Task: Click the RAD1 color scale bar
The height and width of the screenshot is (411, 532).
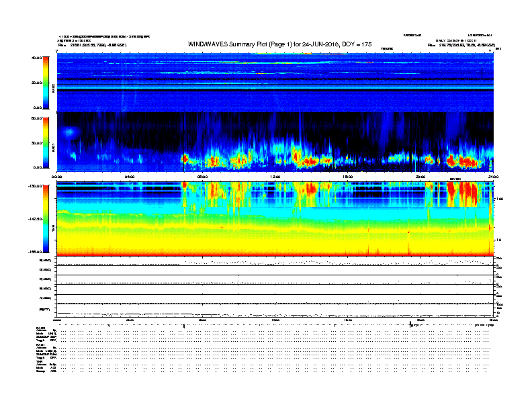Action: click(x=46, y=142)
